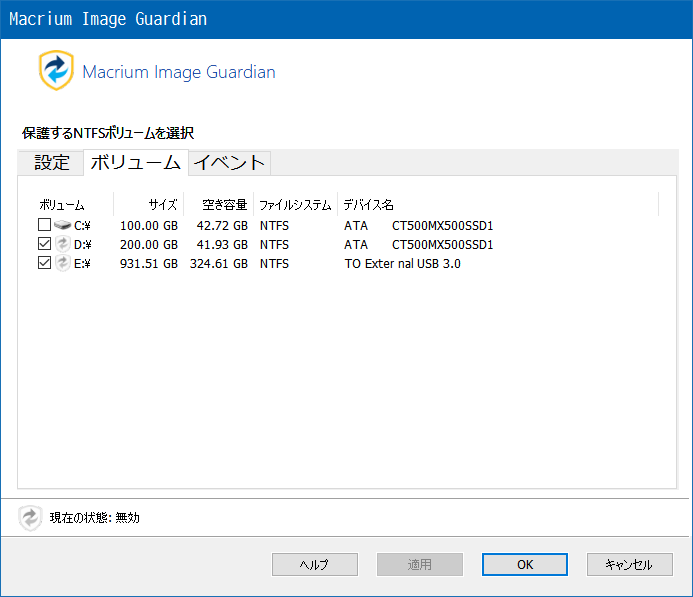Click the ファイルシステム column header
Viewport: 693px width, 597px height.
coord(295,205)
